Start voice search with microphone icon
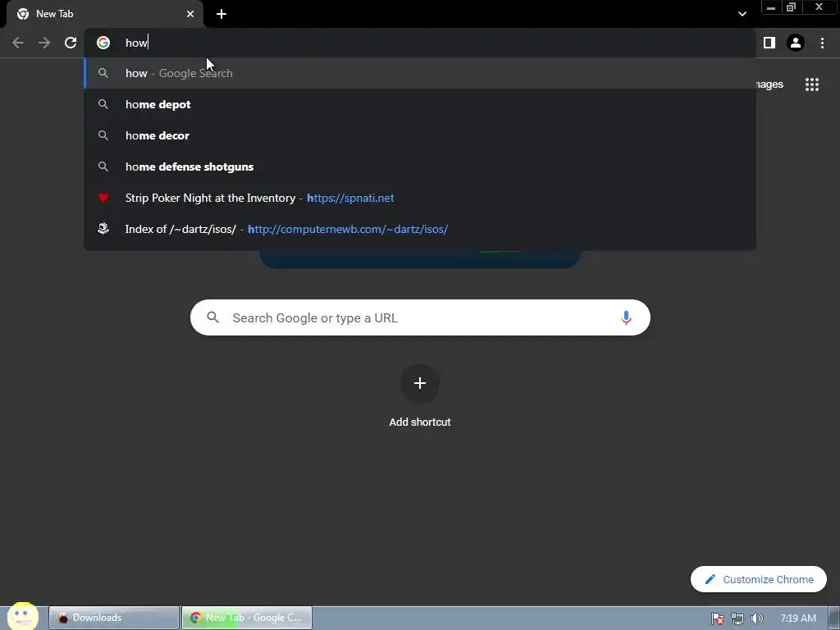Screen dimensions: 840x630 click(626, 317)
